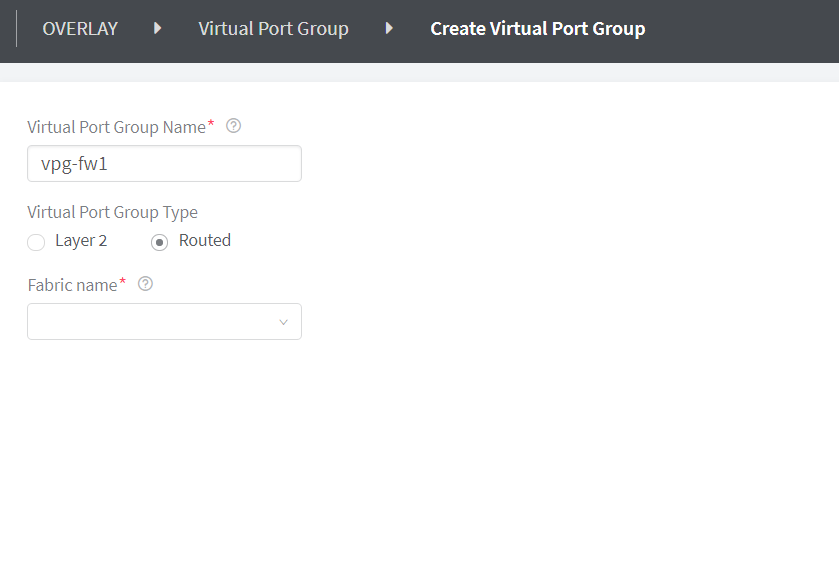Click the Create Virtual Port Group breadcrumb title

(537, 29)
